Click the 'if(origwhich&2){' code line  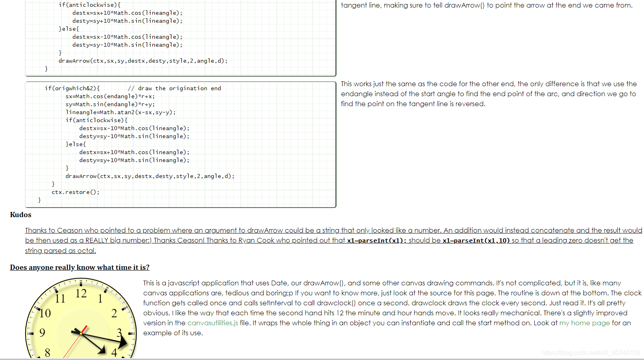coord(72,88)
